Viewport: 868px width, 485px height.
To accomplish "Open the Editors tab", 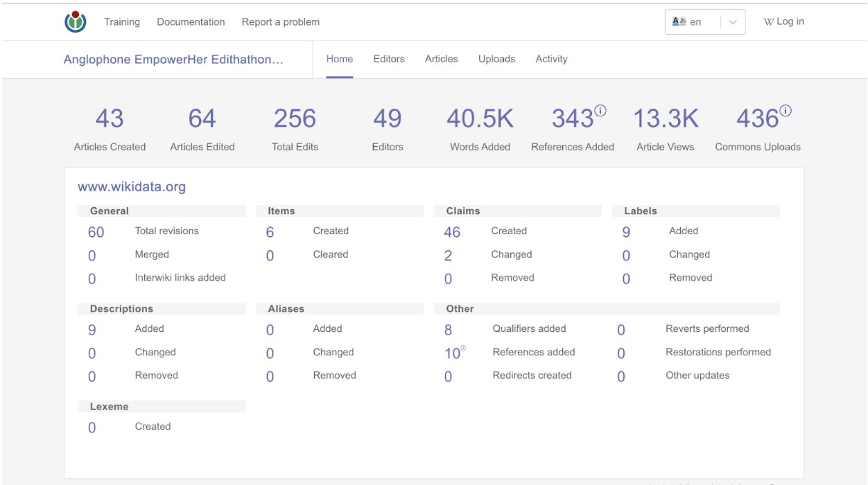I will tap(389, 59).
